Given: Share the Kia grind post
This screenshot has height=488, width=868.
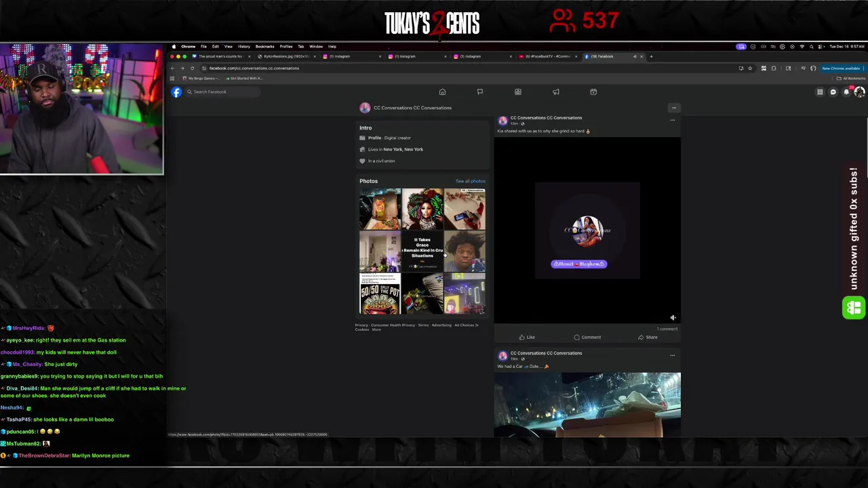Looking at the screenshot, I should click(648, 337).
